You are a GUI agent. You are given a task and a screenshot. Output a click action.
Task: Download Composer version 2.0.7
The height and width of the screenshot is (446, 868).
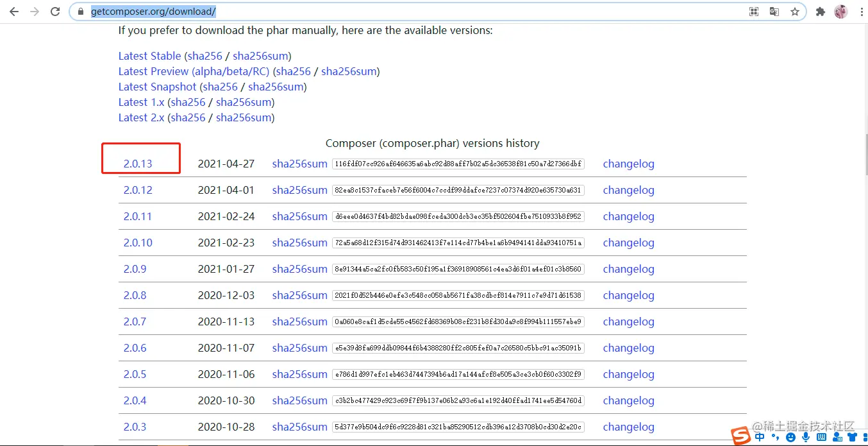coord(135,322)
